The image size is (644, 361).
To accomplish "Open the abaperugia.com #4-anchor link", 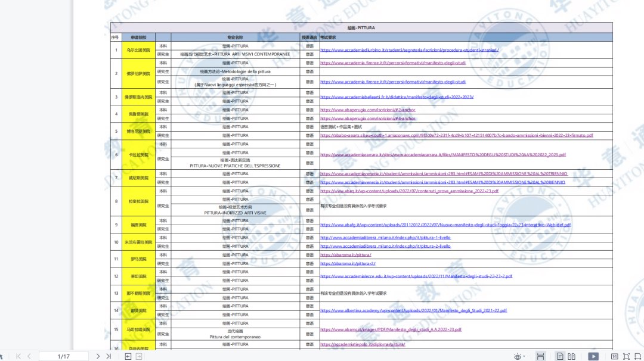I will (x=367, y=118).
